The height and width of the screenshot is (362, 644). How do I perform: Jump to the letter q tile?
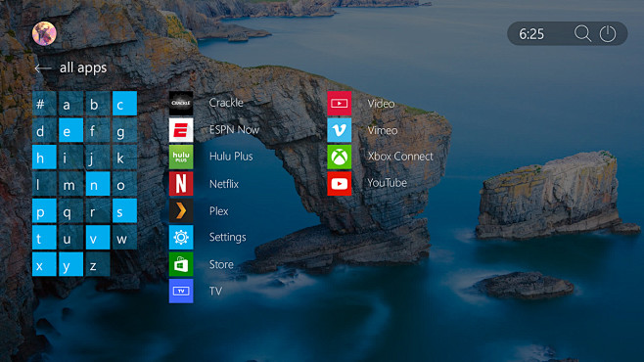71,210
